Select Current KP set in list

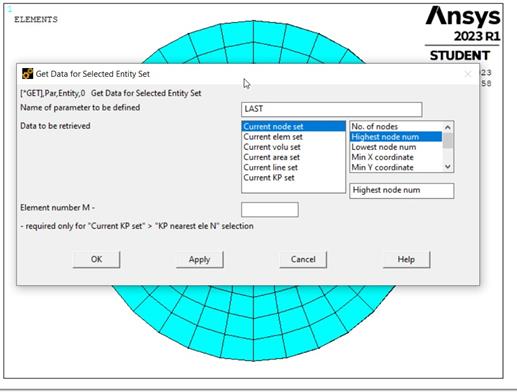pyautogui.click(x=293, y=178)
